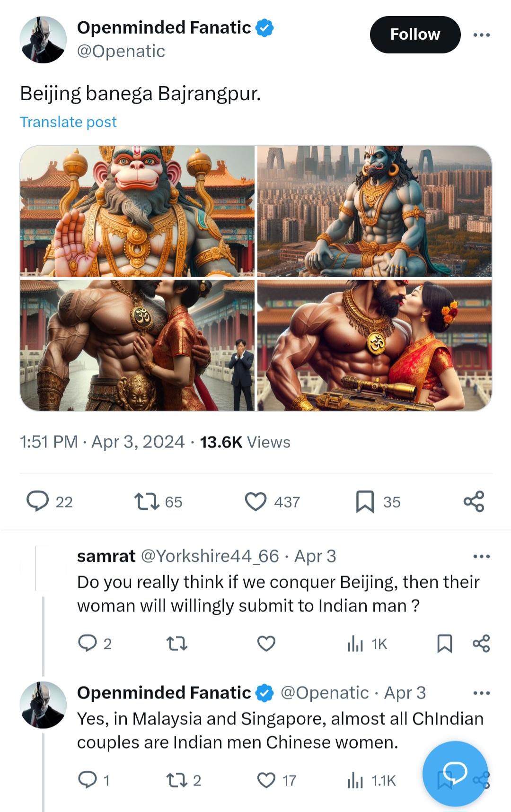Reply to samrat's comment
The width and height of the screenshot is (511, 812).
88,644
